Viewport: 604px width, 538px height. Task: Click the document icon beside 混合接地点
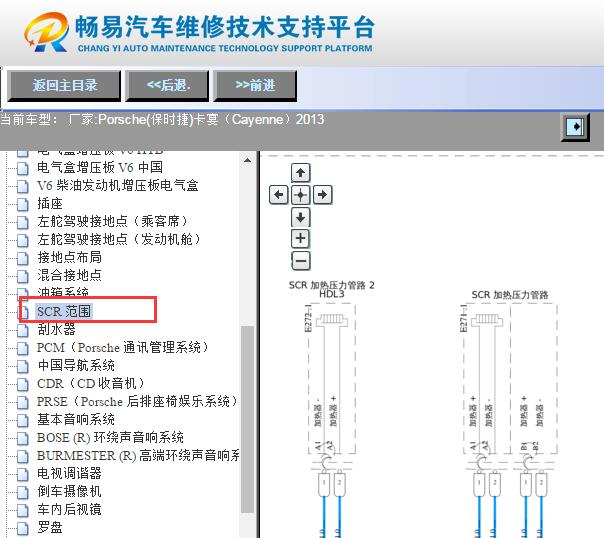pos(23,276)
